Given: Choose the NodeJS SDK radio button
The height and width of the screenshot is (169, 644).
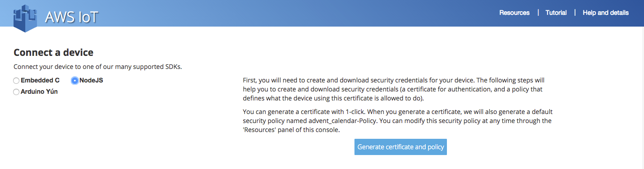Looking at the screenshot, I should click(x=75, y=81).
